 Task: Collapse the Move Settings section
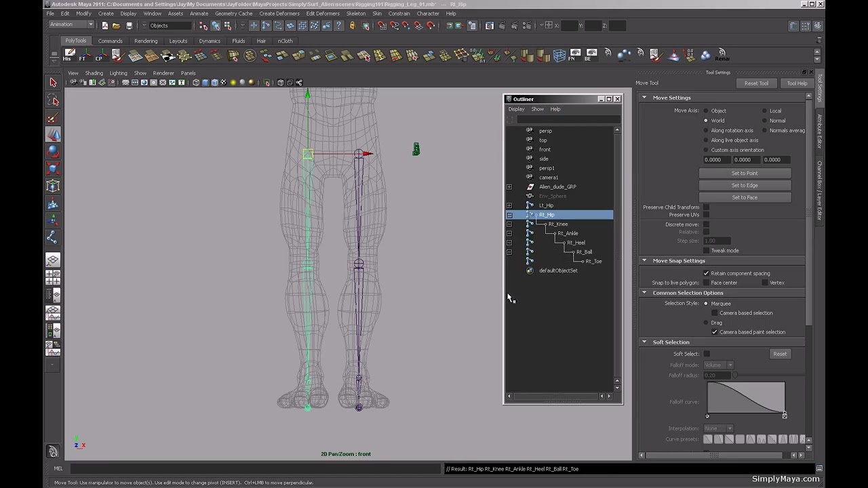[644, 98]
